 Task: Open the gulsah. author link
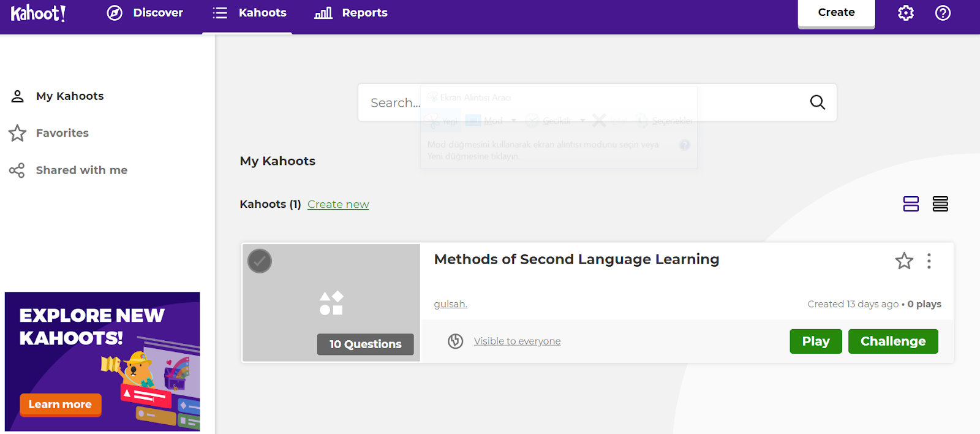451,304
